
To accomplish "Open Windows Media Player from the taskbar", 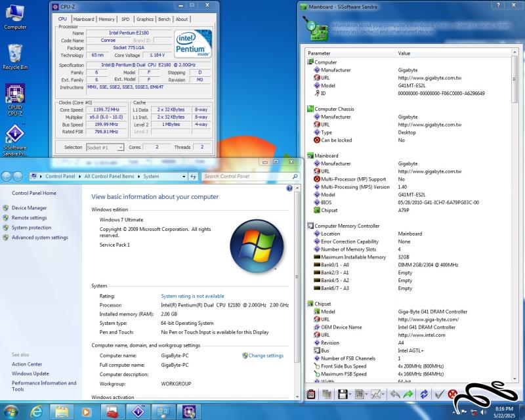I will point(87,411).
